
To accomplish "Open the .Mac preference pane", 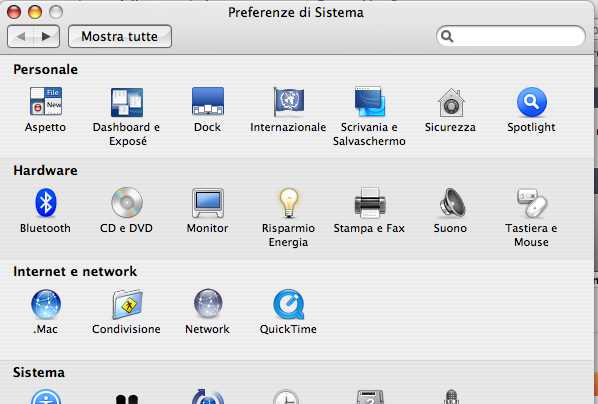I will coord(46,304).
